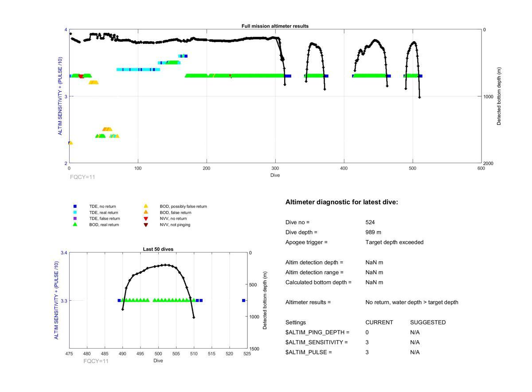
Task: Click the 'SUGGESTED' column header
Action: coord(428,322)
